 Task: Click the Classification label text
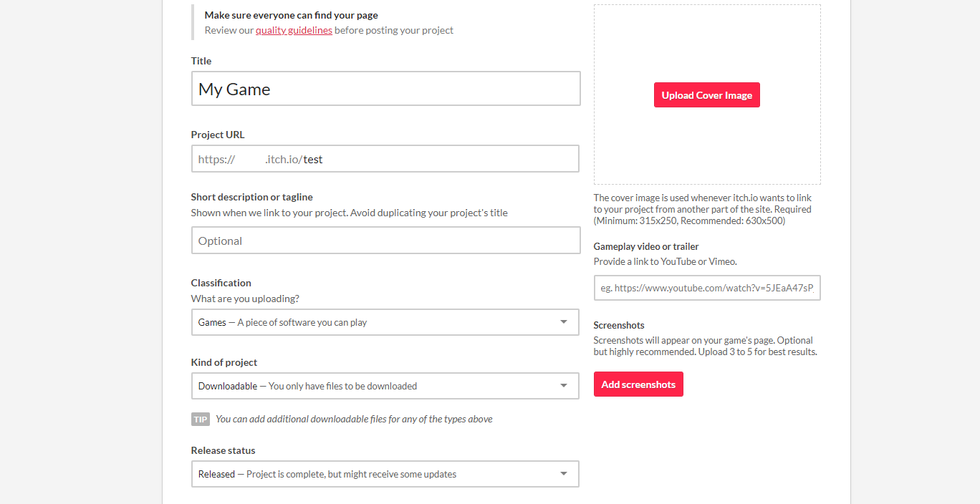tap(221, 283)
